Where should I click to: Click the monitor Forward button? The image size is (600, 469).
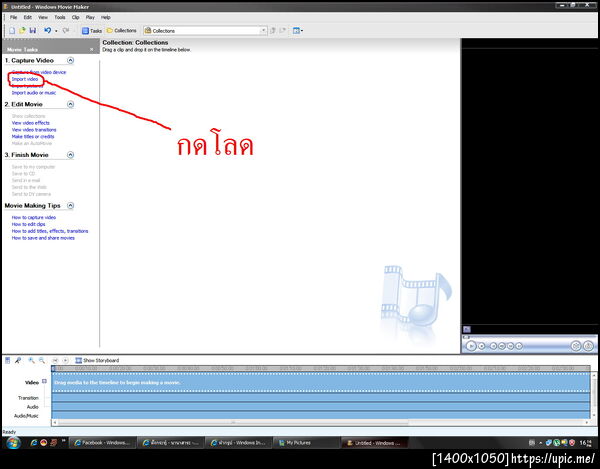(x=519, y=346)
